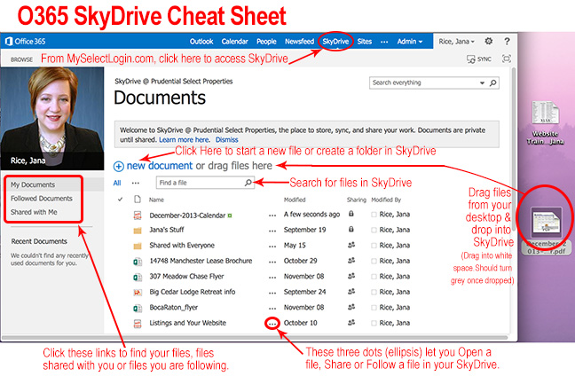This screenshot has height=392, width=575.
Task: Click the Jana's Stuff folder icon
Action: (138, 231)
